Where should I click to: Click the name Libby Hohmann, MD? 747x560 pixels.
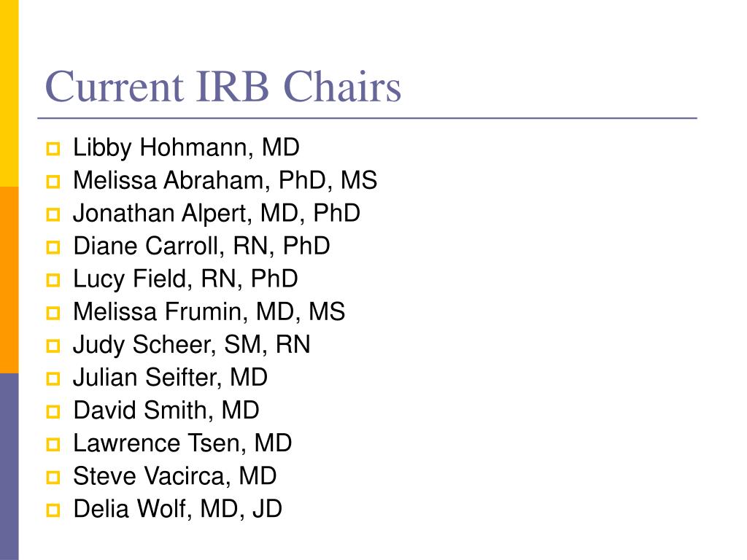[186, 147]
